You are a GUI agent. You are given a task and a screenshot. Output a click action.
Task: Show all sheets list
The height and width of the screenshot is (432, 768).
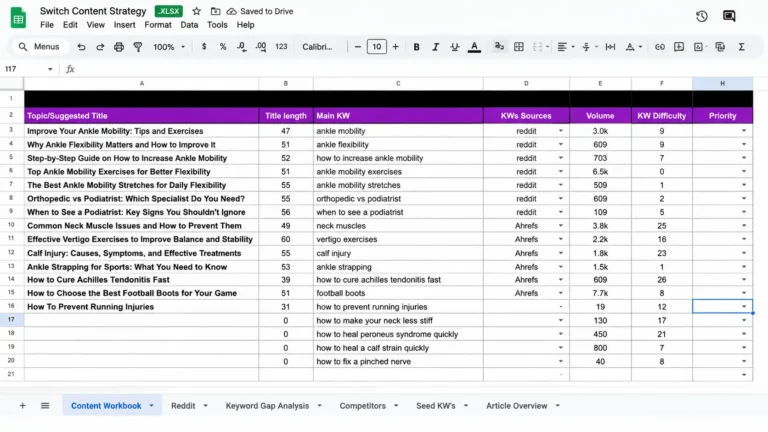[x=45, y=406]
